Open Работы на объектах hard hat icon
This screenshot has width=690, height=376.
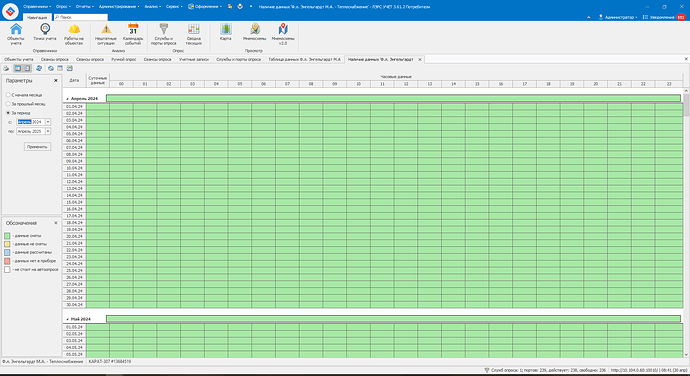(x=73, y=34)
